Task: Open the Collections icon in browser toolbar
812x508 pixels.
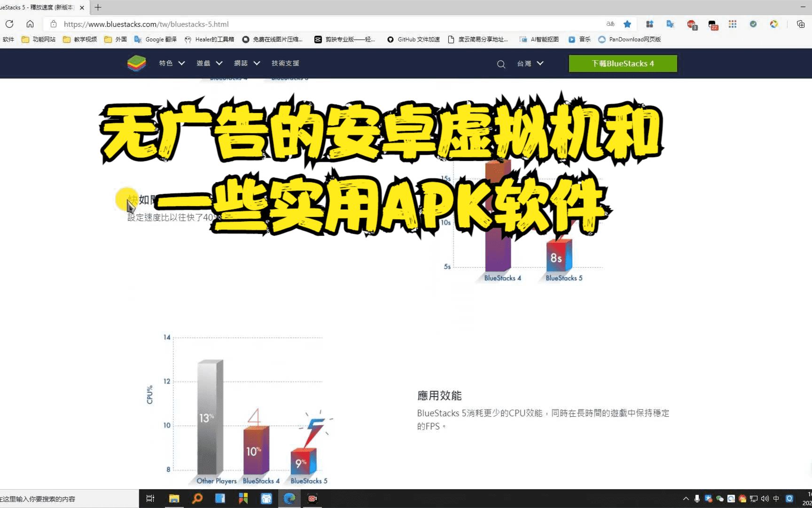Action: click(x=801, y=24)
